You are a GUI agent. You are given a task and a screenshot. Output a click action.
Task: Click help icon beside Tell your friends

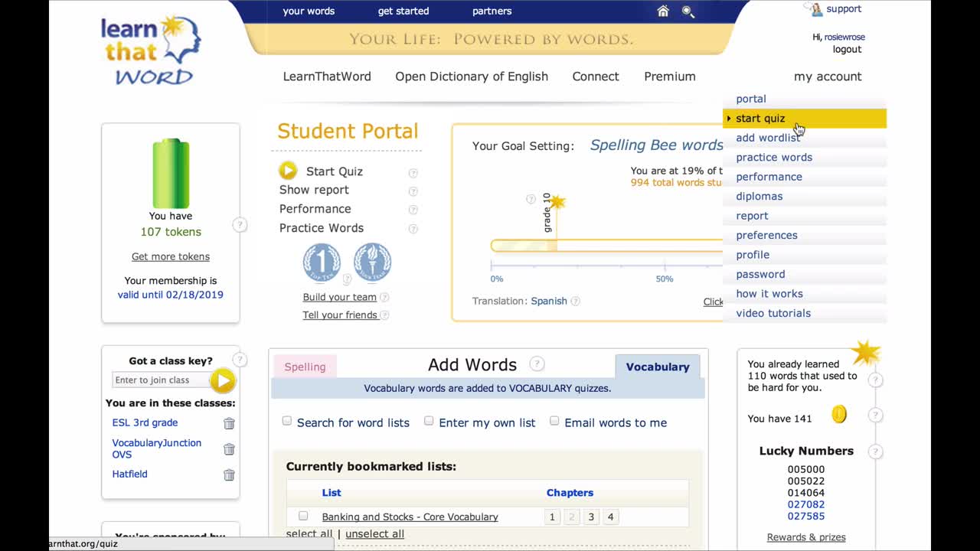point(384,315)
